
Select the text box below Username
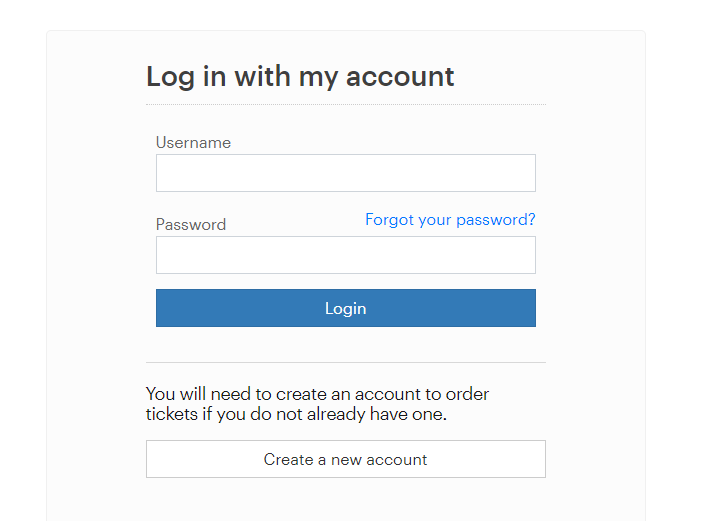(345, 173)
